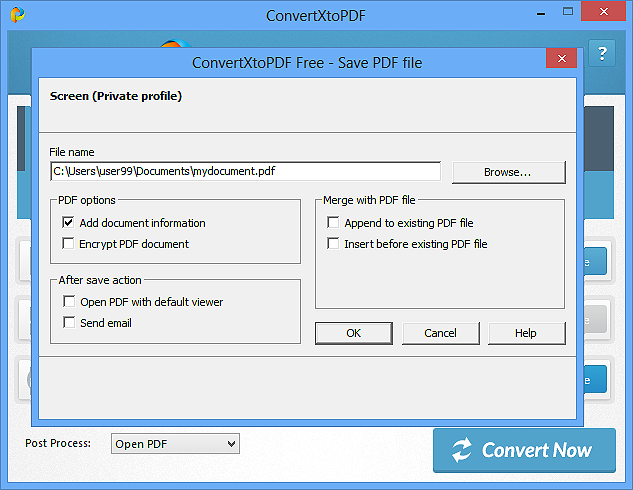The width and height of the screenshot is (633, 490).
Task: Click the ConvertXtoPDF logo in title bar
Action: (17, 15)
